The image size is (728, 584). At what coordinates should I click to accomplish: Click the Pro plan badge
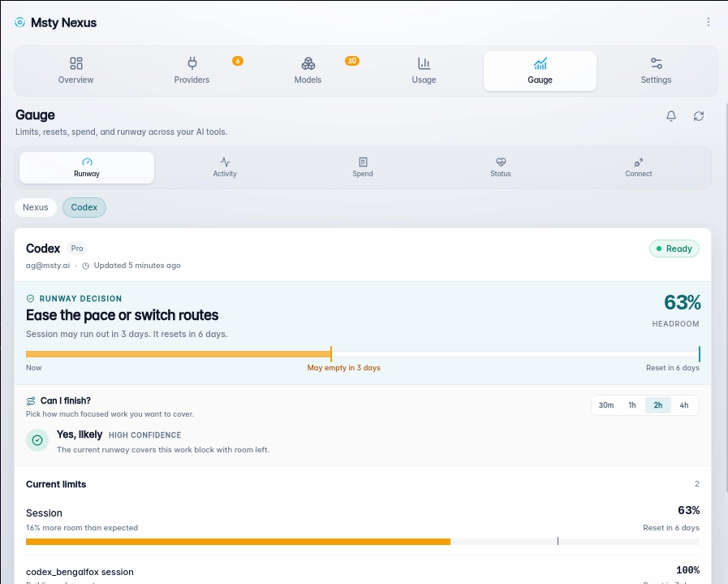tap(77, 249)
